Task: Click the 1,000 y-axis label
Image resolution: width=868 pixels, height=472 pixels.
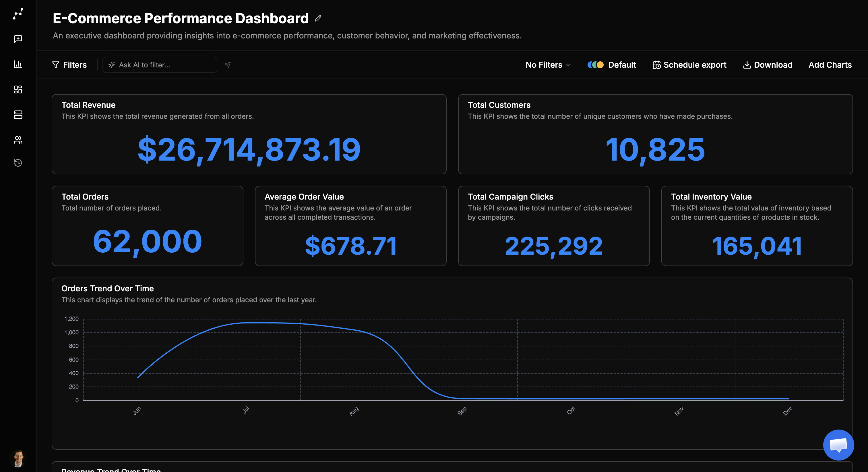Action: click(x=71, y=333)
